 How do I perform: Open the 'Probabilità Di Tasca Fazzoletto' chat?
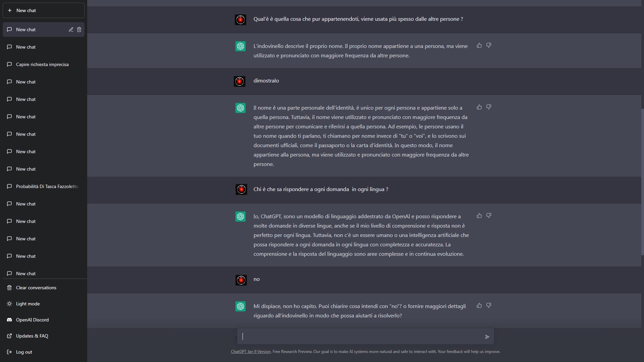tap(44, 186)
